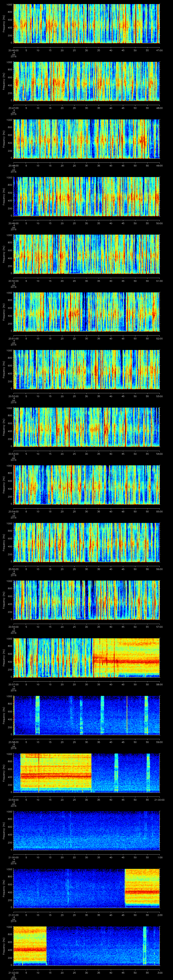Click the 58:00 end-of-axis label

point(159,684)
